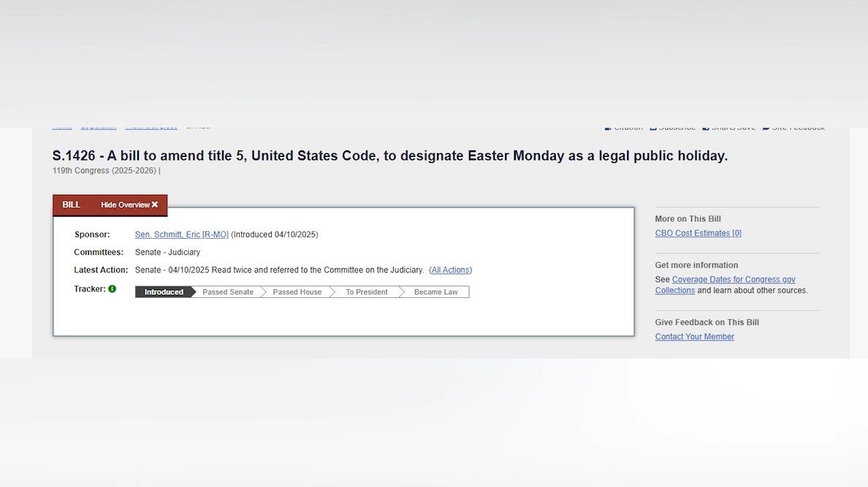Show the Tracker info tooltip
Image resolution: width=868 pixels, height=487 pixels.
tap(111, 288)
